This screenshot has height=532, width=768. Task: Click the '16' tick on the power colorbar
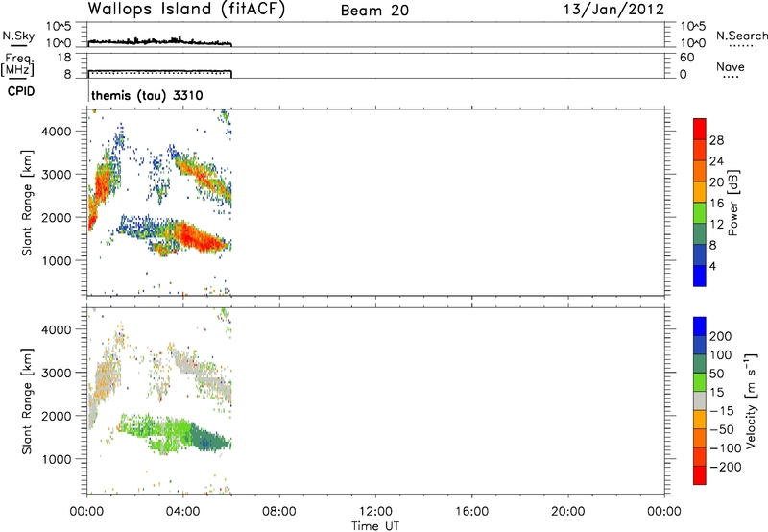716,204
